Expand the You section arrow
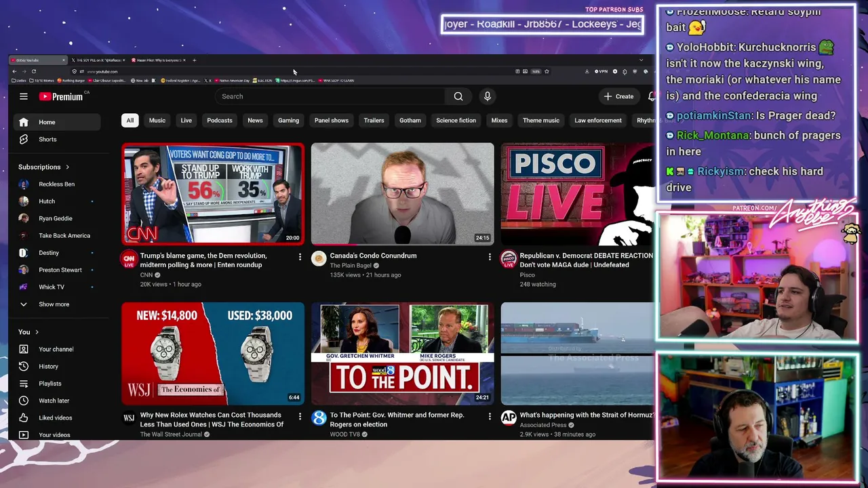 point(37,332)
